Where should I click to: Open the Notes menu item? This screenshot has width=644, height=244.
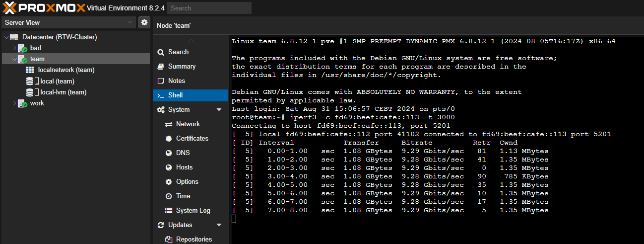191,81
